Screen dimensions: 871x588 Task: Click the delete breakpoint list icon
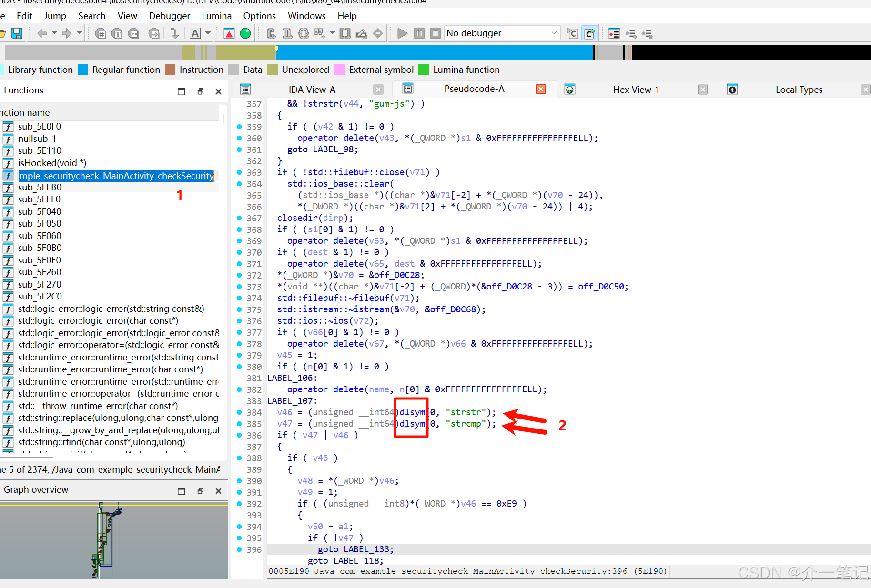click(647, 33)
